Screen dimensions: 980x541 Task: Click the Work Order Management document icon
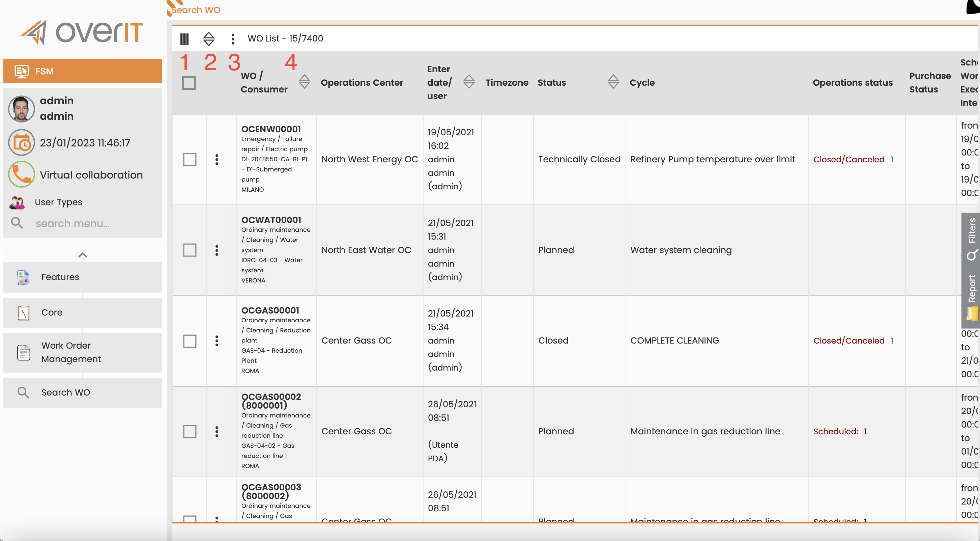point(23,353)
